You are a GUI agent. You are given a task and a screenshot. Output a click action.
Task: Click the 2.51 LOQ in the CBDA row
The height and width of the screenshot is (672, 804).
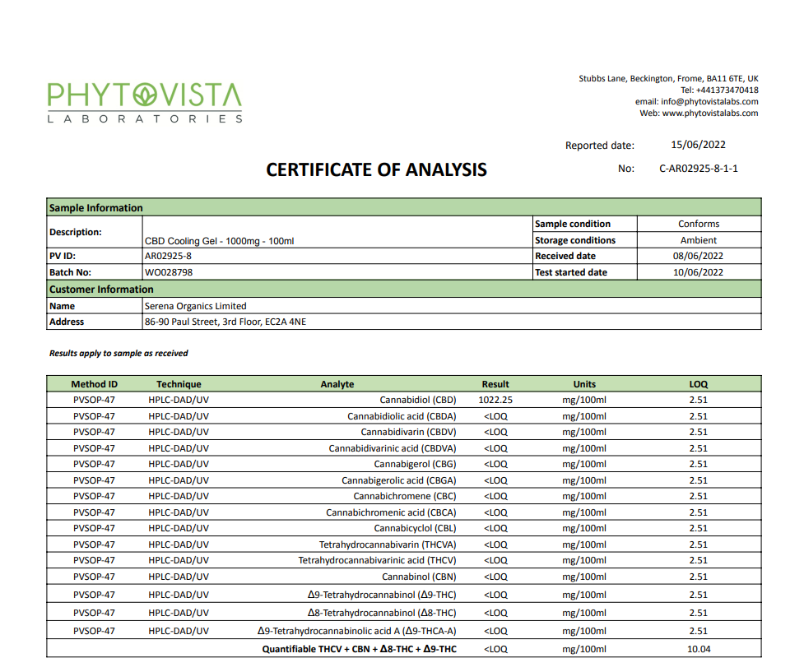click(699, 416)
